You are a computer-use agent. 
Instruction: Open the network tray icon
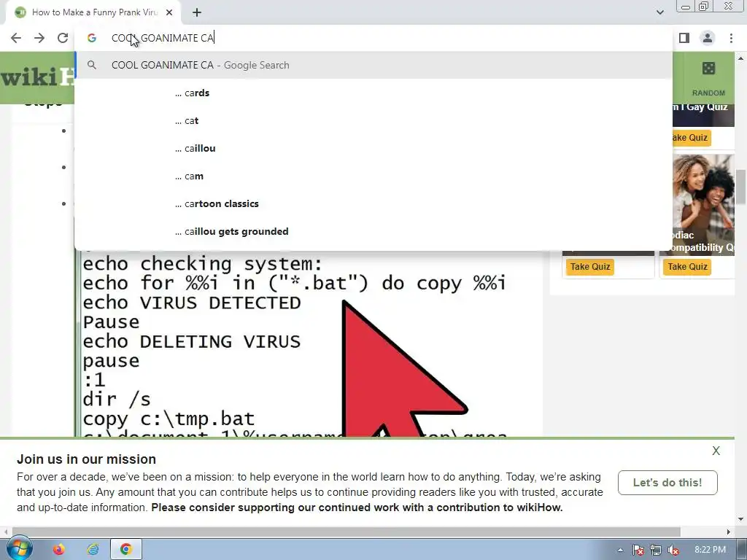point(656,550)
